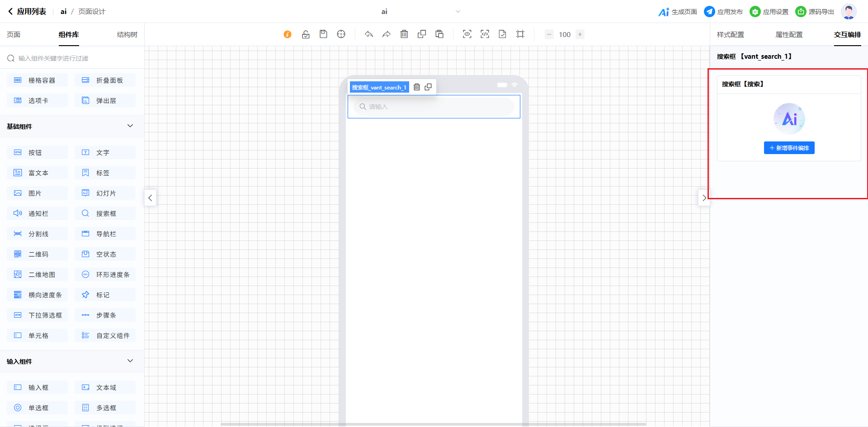Undo the last action in the toolbar
This screenshot has height=427, width=868.
[369, 34]
